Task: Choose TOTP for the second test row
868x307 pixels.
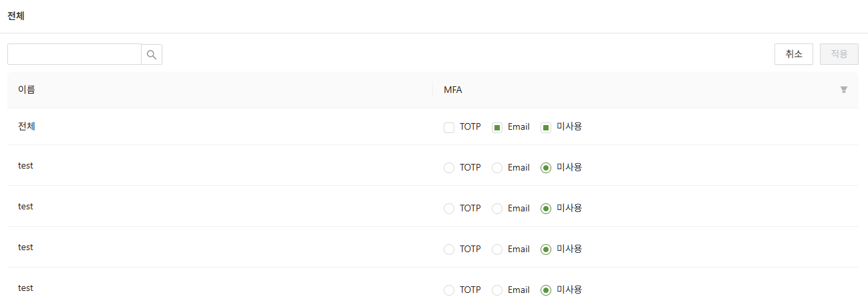Action: (449, 209)
